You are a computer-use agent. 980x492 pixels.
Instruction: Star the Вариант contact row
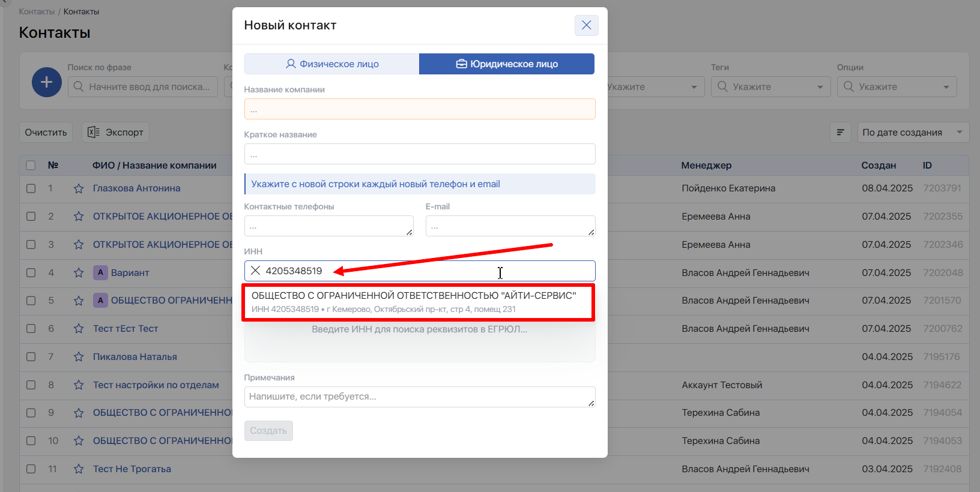tap(79, 273)
